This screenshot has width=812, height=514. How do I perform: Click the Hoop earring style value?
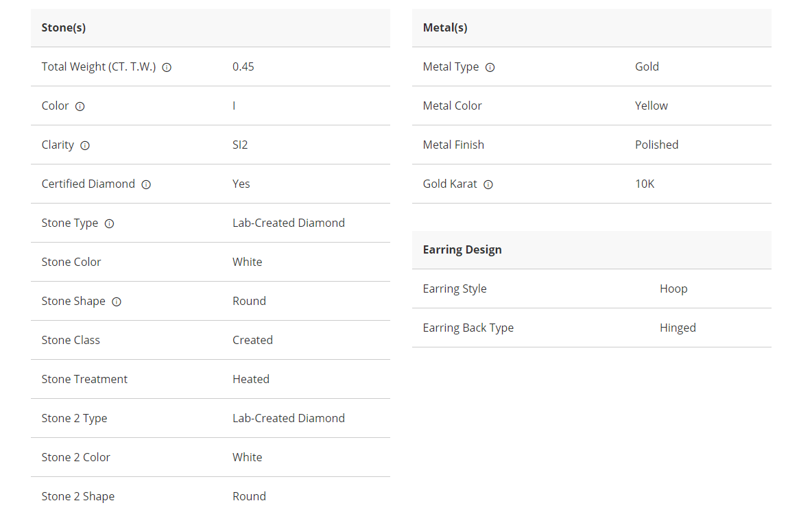click(x=673, y=289)
